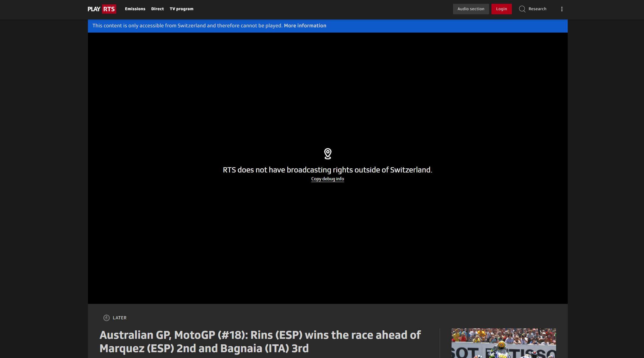Click Copy debug info link
The image size is (644, 358).
(x=327, y=179)
